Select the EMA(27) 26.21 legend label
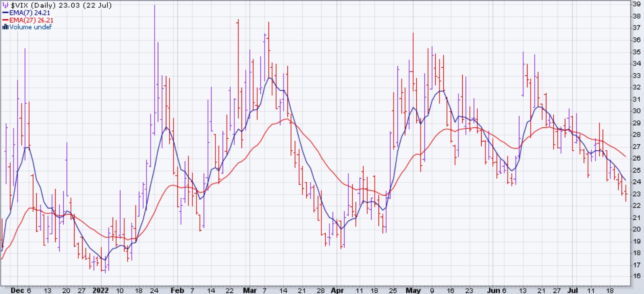The height and width of the screenshot is (294, 644). pos(31,20)
